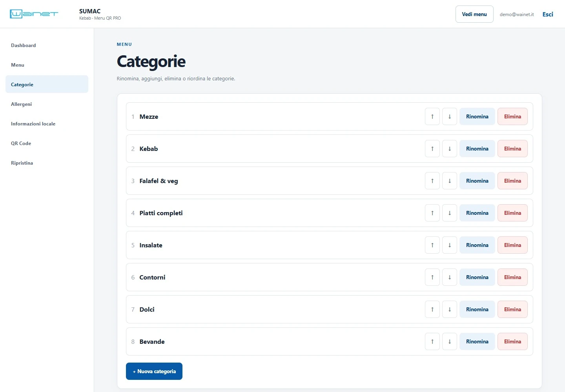The image size is (565, 392).
Task: Go to Menu section in sidebar
Action: tap(47, 65)
